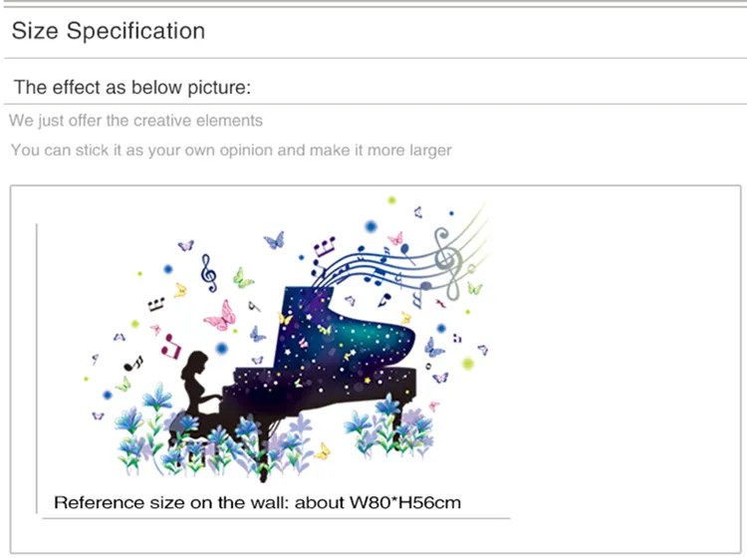The width and height of the screenshot is (747, 560).
Task: Click "The effect as below picture" text
Action: [131, 88]
